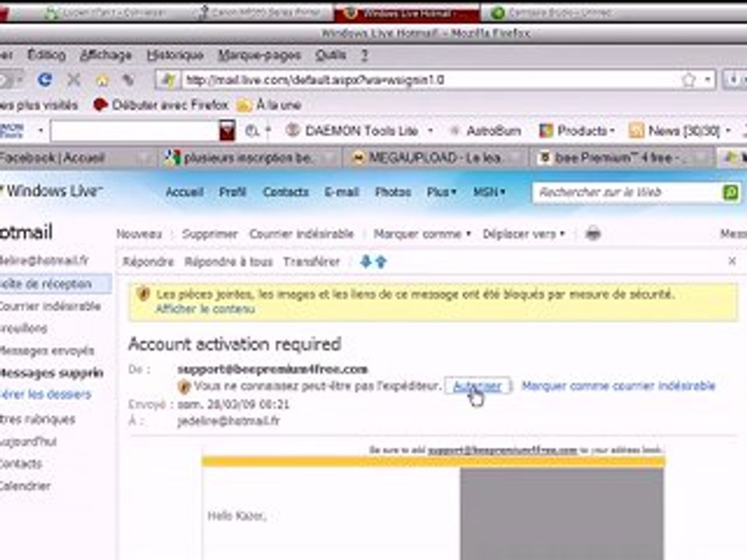Viewport: 747px width, 560px height.
Task: Open the Messages supprimés folder
Action: 51,373
